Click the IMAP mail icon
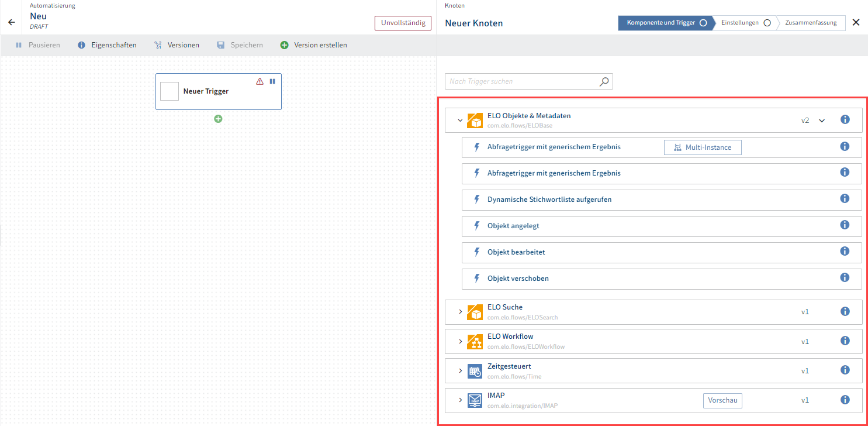The image size is (868, 426). point(475,400)
